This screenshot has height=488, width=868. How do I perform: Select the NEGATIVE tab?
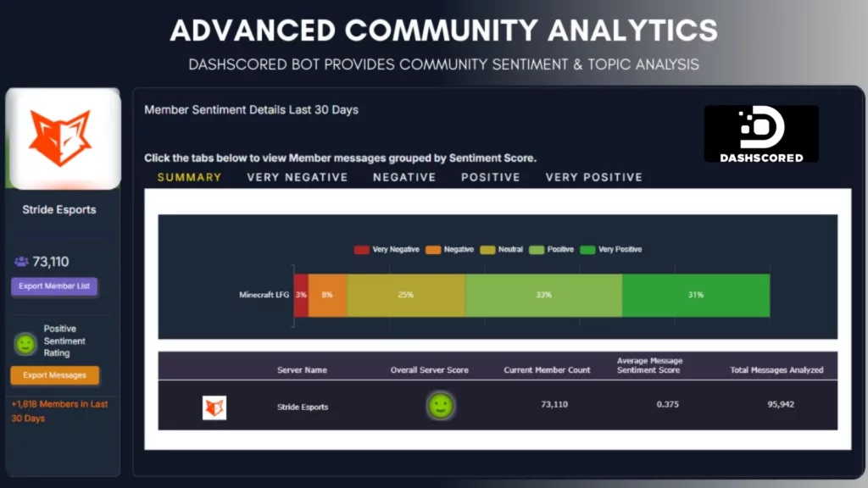404,177
